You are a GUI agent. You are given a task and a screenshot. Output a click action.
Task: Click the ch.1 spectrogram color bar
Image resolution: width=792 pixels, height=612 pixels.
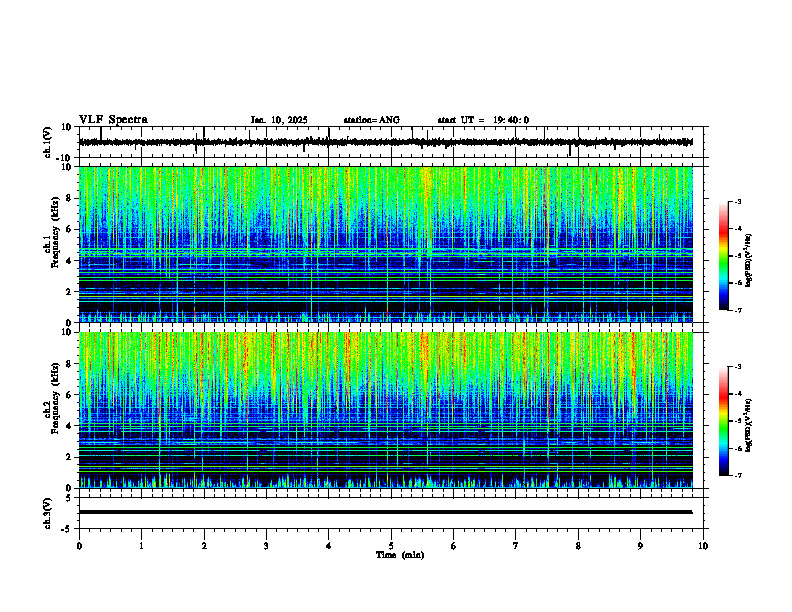click(723, 256)
